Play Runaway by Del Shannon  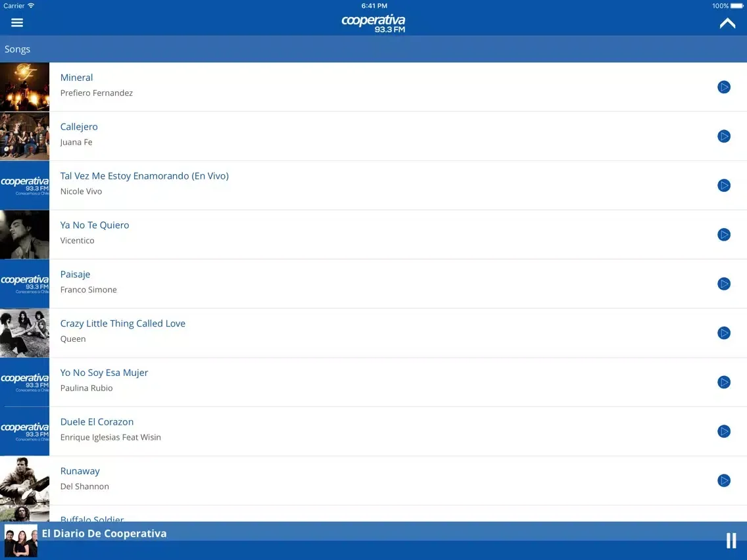[x=723, y=480]
